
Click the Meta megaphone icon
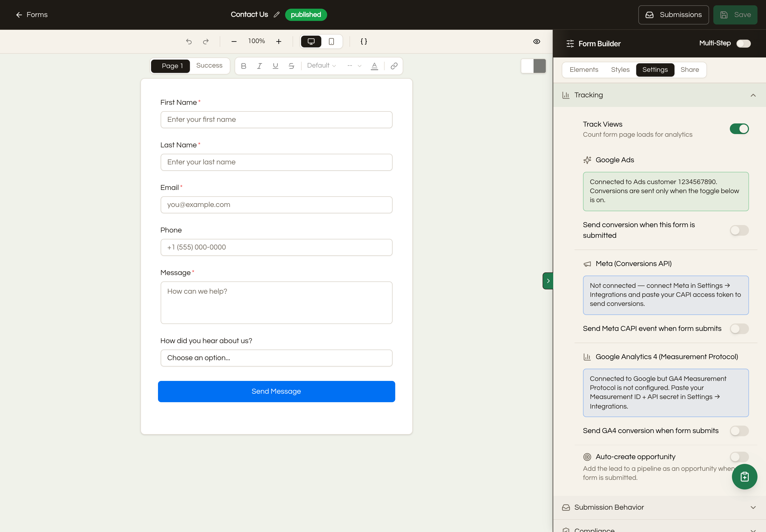click(x=587, y=264)
